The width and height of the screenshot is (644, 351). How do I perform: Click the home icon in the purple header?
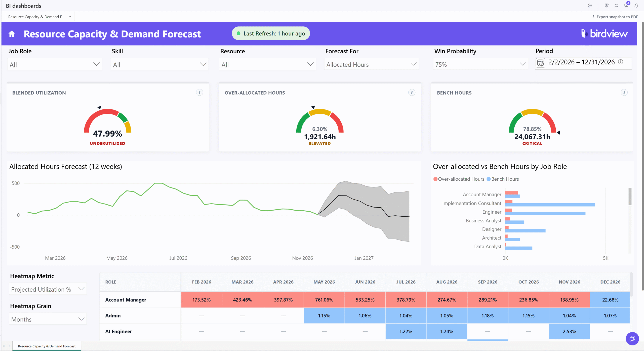coord(12,34)
